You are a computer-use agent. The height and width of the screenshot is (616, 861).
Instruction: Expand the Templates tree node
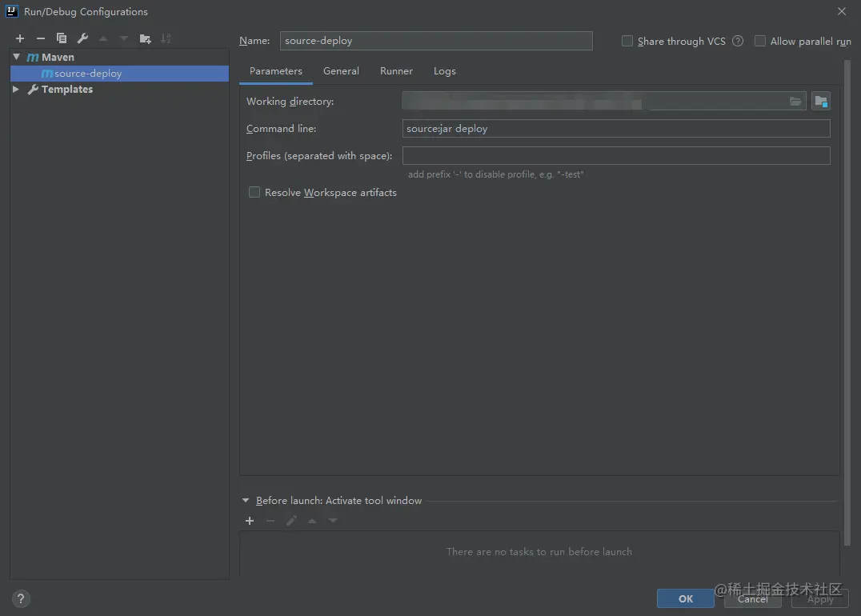16,89
